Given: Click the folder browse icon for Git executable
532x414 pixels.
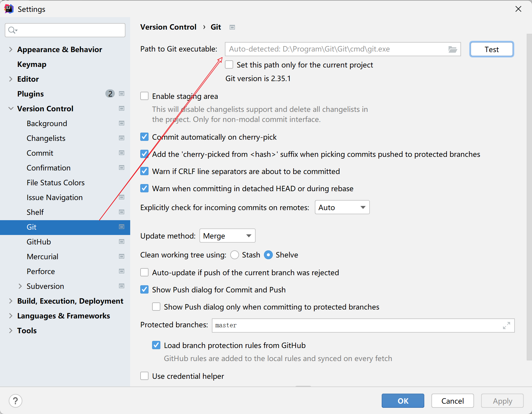Looking at the screenshot, I should [452, 49].
